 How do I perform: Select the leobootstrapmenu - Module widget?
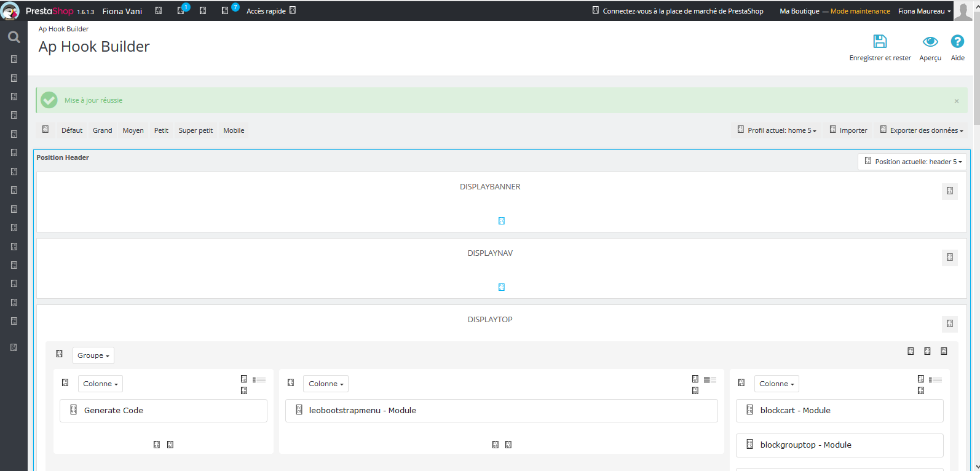coord(502,411)
